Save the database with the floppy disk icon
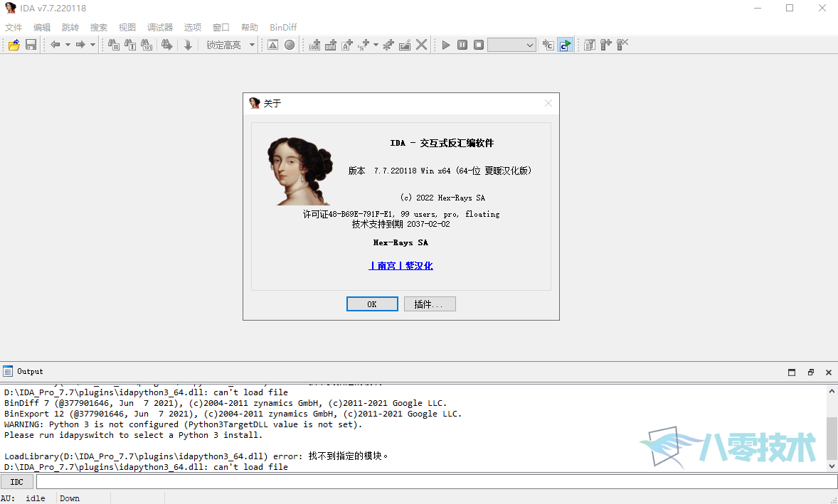 [x=31, y=45]
